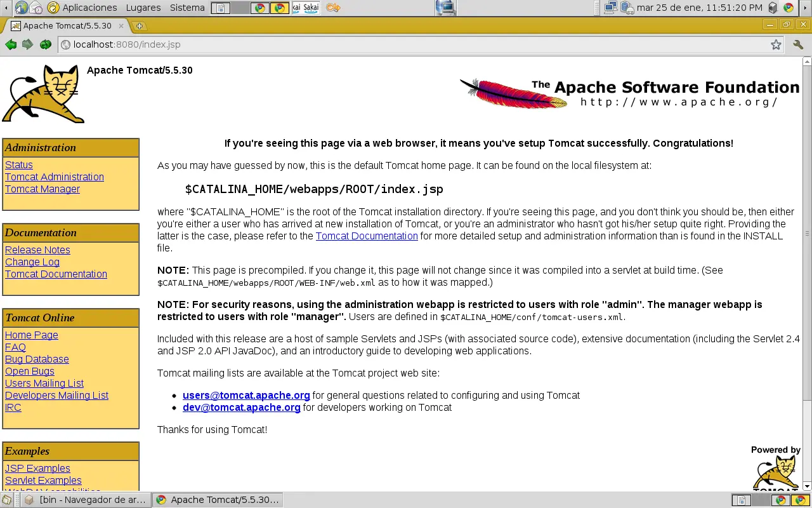Click the Show desktop icon in bottom panel
This screenshot has width=812, height=508.
pyautogui.click(x=6, y=500)
